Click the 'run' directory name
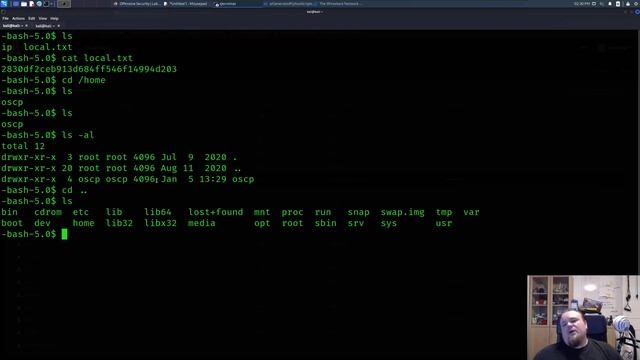640x360 pixels. coord(323,212)
